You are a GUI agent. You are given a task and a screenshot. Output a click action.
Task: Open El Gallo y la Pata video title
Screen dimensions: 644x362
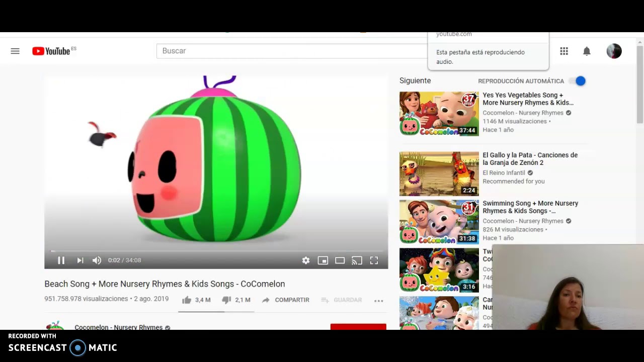click(530, 159)
